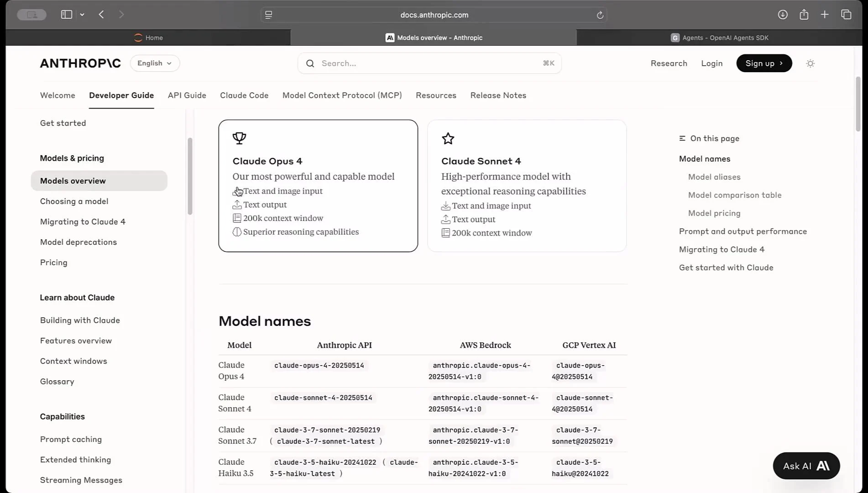Viewport: 868px width, 493px height.
Task: Jump to Model pricing section link
Action: [x=714, y=213]
